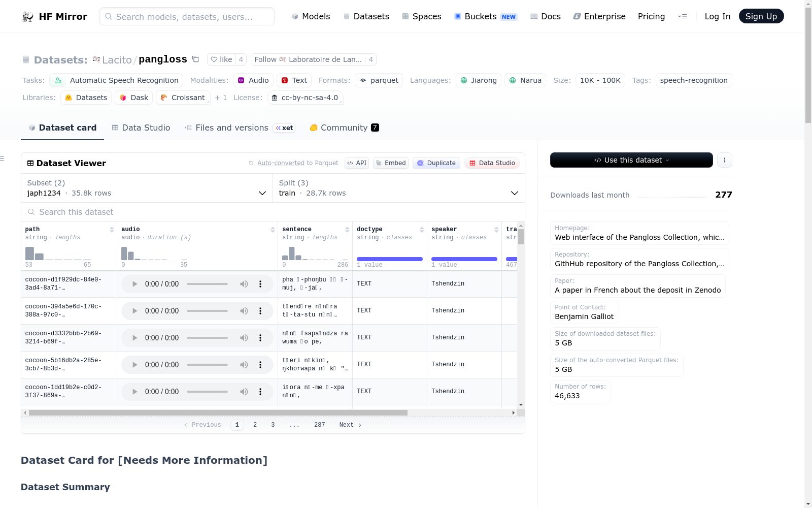
Task: Play audio in the cocoon-d1f929dc row
Action: click(134, 284)
